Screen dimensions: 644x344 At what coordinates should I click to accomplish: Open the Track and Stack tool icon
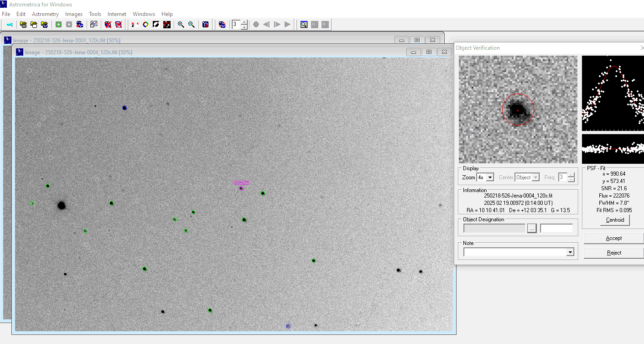(x=79, y=25)
